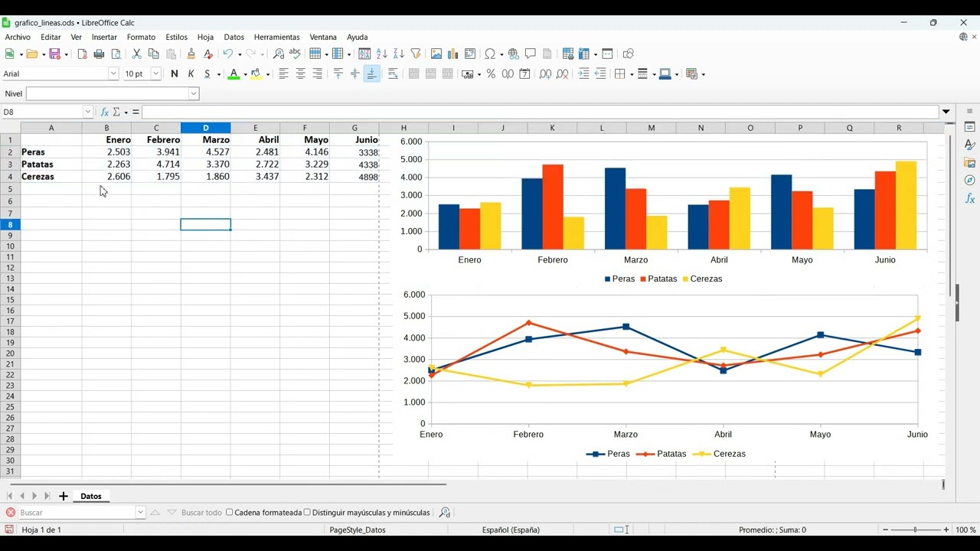Open the font color dropdown arrow

coord(245,74)
